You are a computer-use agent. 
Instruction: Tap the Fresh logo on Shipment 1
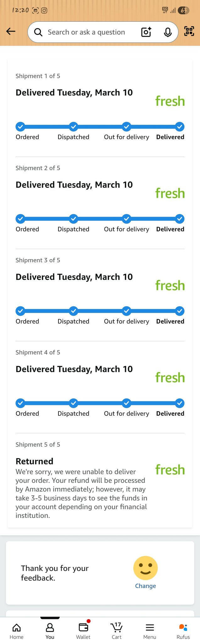click(170, 101)
